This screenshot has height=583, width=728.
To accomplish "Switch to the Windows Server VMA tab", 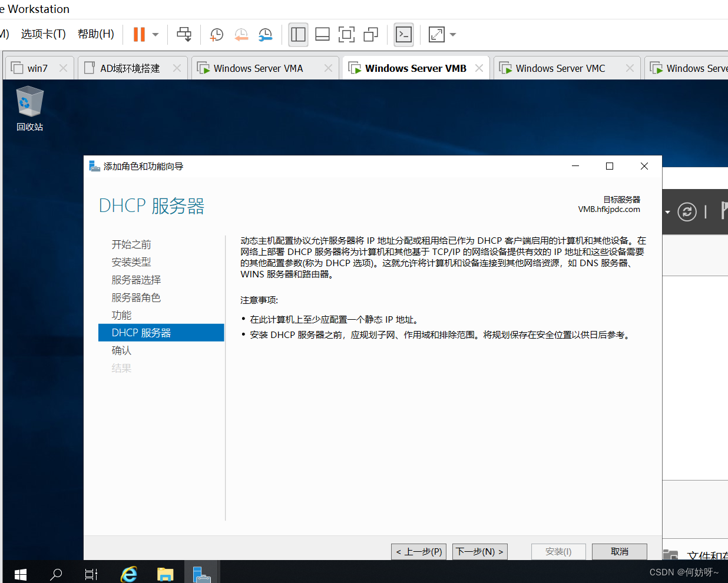I will [x=258, y=68].
